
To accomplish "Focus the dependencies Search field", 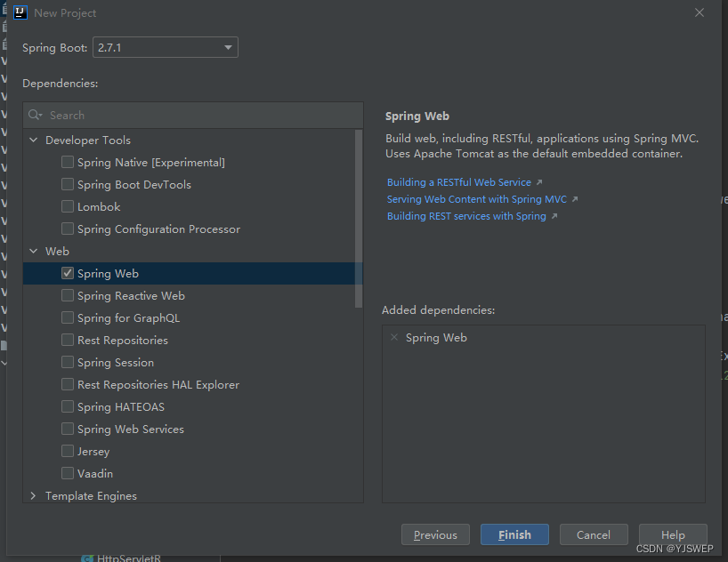I will click(x=193, y=115).
